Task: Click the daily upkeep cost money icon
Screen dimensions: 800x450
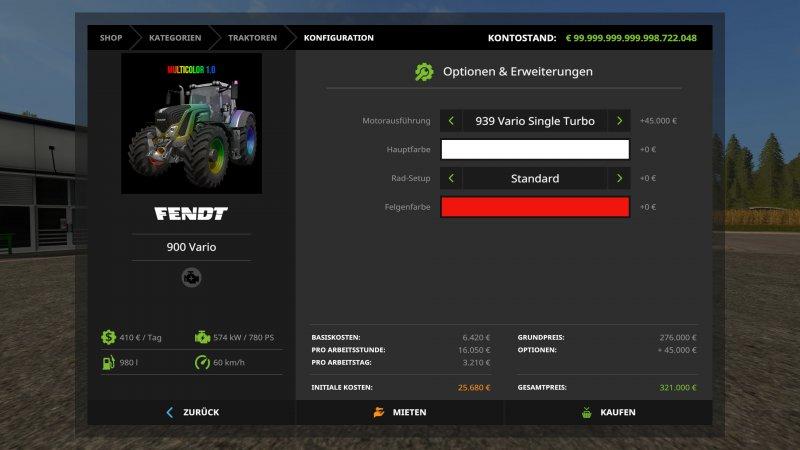Action: point(108,337)
